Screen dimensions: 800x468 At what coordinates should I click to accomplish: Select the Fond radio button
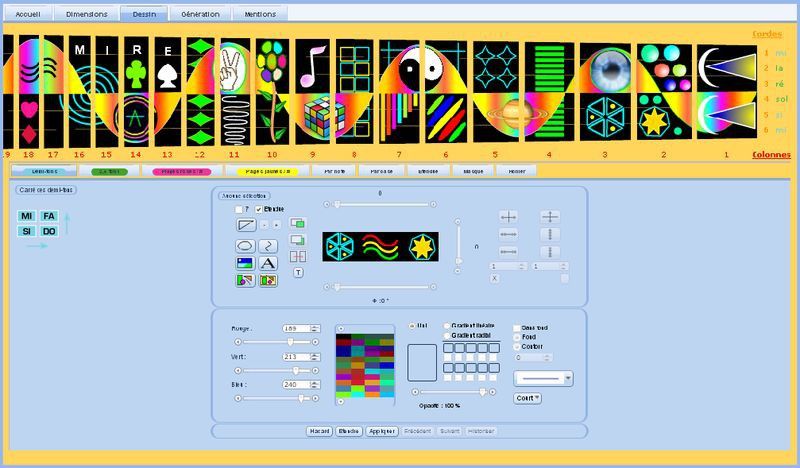tap(516, 337)
